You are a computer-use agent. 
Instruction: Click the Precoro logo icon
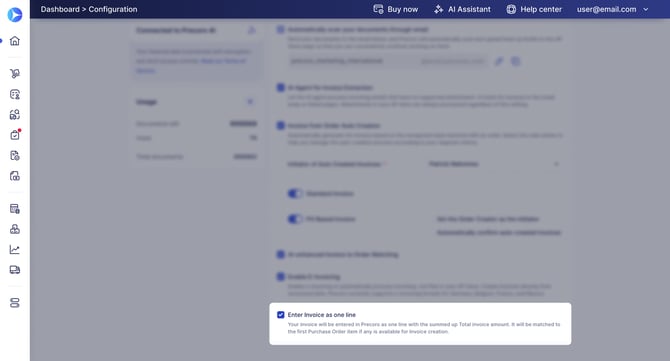15,15
